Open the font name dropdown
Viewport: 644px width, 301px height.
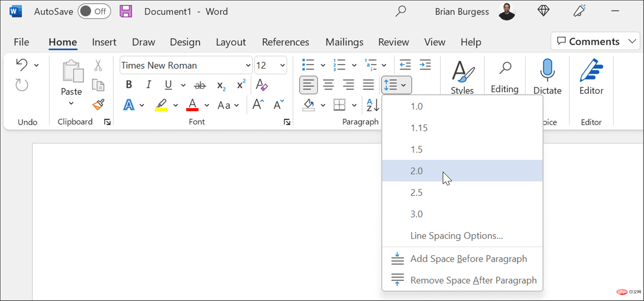click(x=248, y=65)
